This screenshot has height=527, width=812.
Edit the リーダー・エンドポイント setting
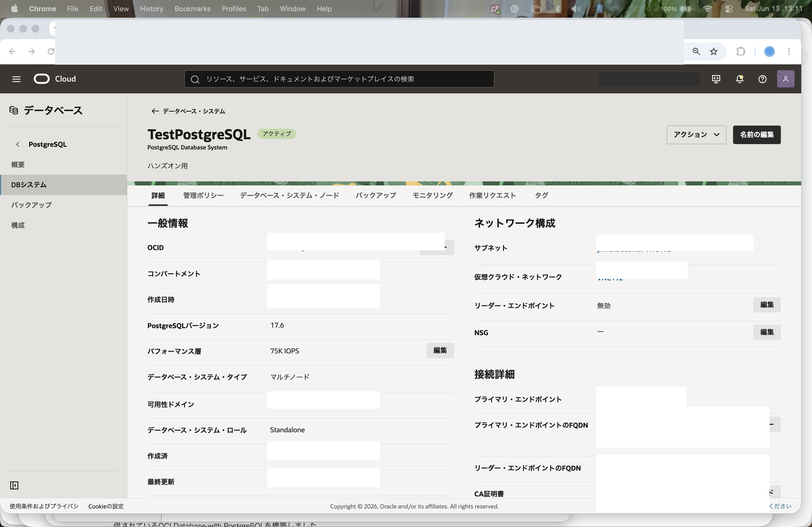click(767, 305)
